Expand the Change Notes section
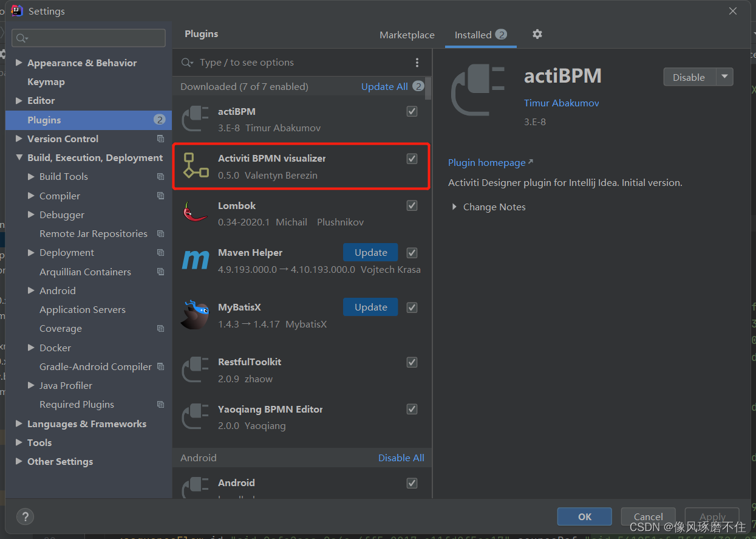The width and height of the screenshot is (756, 539). point(454,207)
